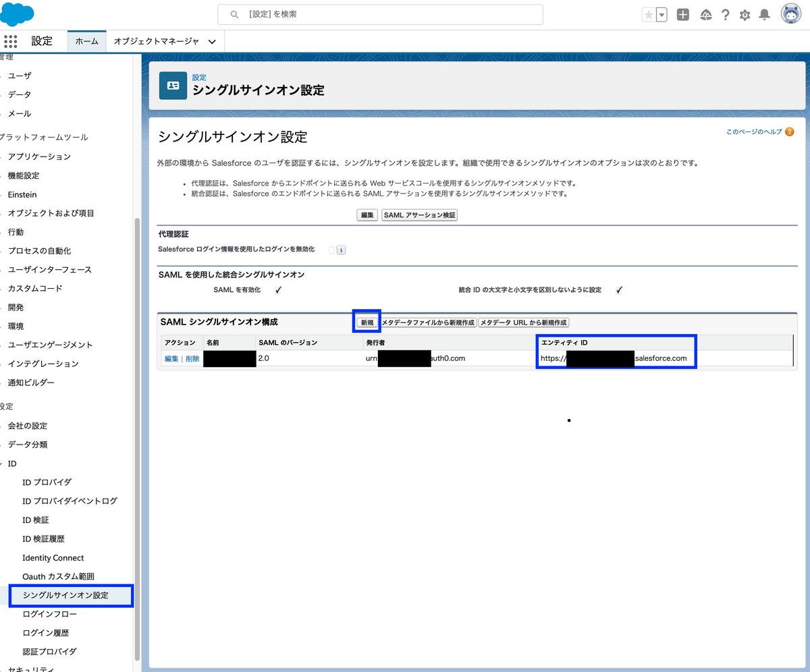Expand 通知ビルダー sidebar item
810x672 pixels.
[x=31, y=383]
